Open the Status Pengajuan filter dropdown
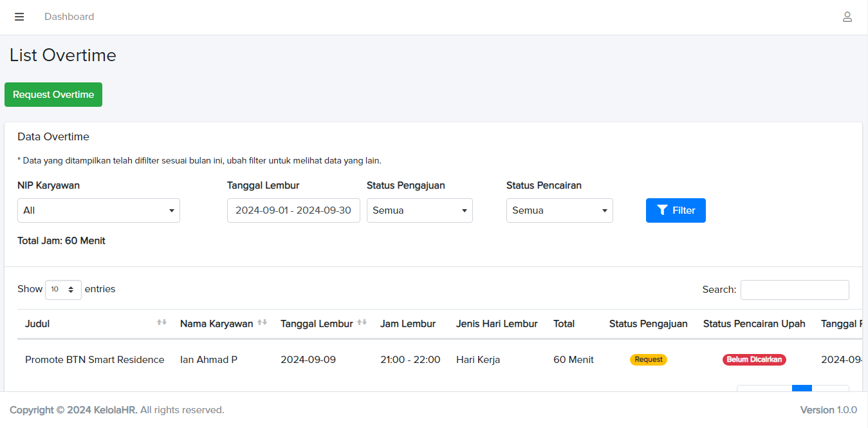This screenshot has width=868, height=428. [420, 210]
